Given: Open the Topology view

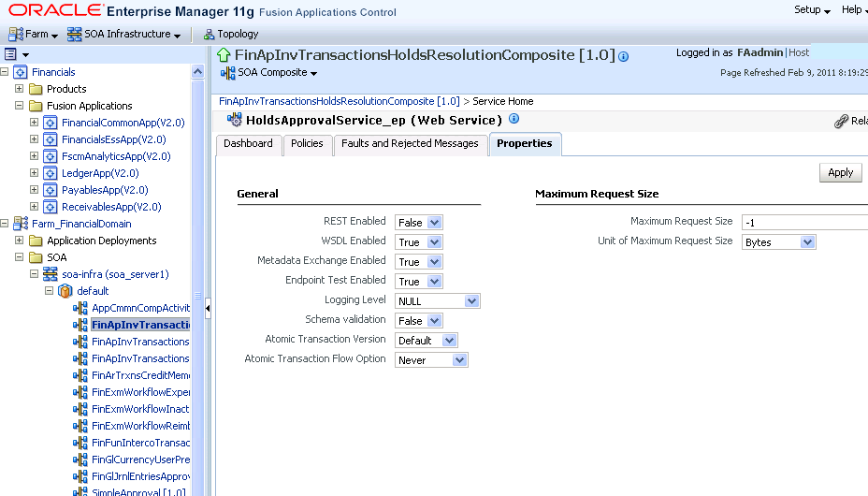Looking at the screenshot, I should 231,35.
